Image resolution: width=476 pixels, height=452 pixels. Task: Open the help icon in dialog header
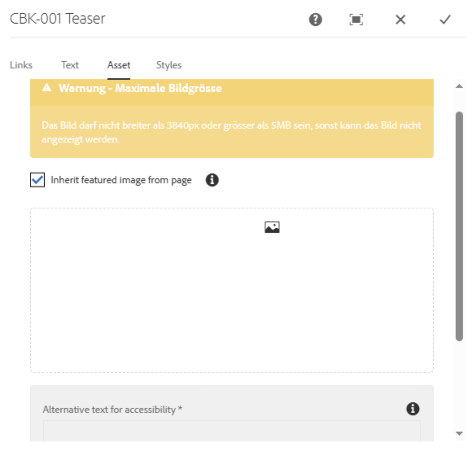point(315,20)
